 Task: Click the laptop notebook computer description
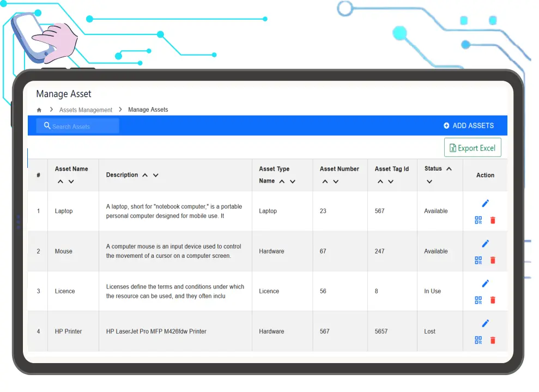(x=174, y=211)
